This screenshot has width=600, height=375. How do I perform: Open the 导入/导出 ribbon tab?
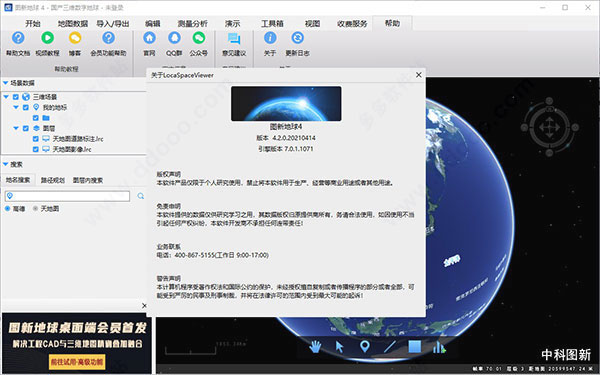coord(112,23)
